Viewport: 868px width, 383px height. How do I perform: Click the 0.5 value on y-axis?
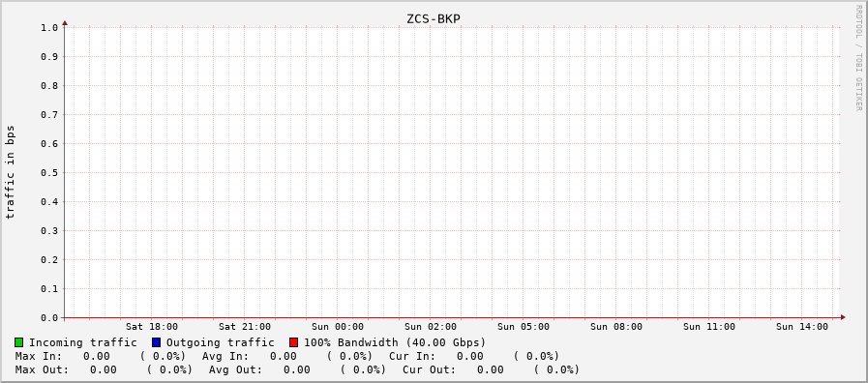tap(49, 172)
